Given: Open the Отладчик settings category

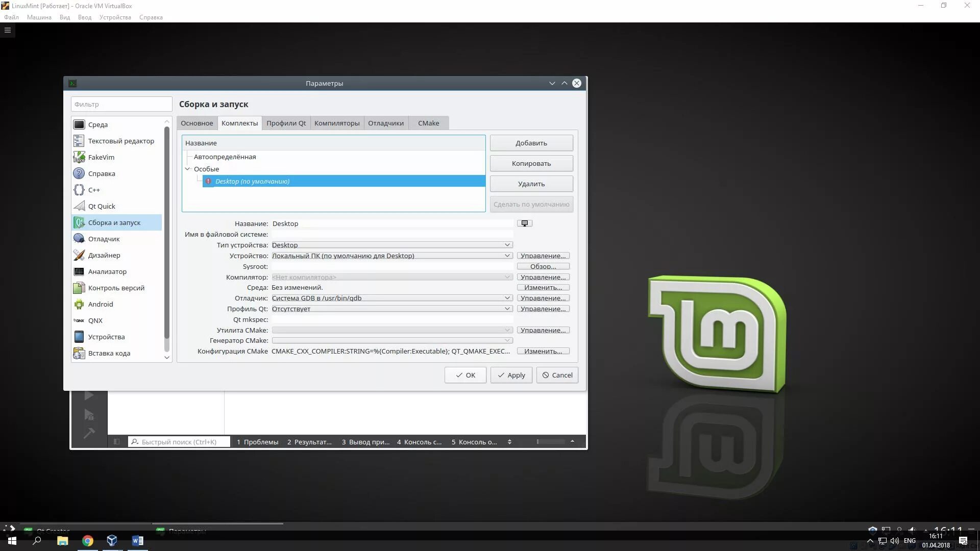Looking at the screenshot, I should [x=117, y=239].
